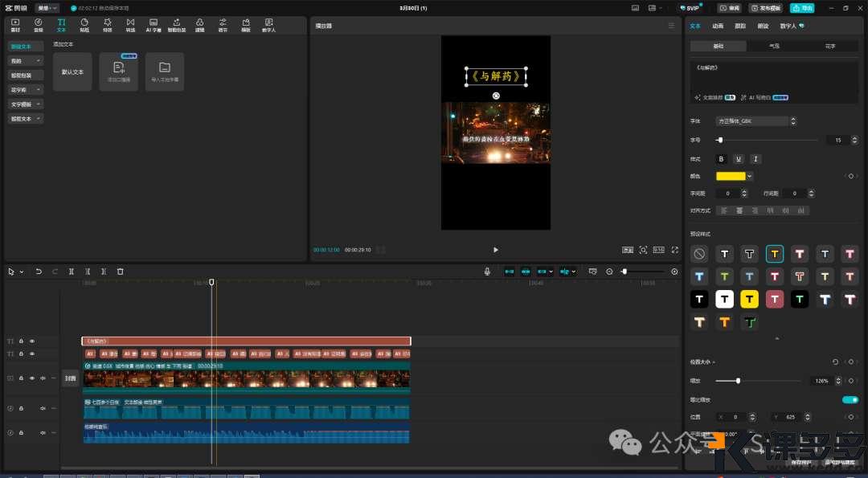Apply bold style with the B icon

point(721,159)
